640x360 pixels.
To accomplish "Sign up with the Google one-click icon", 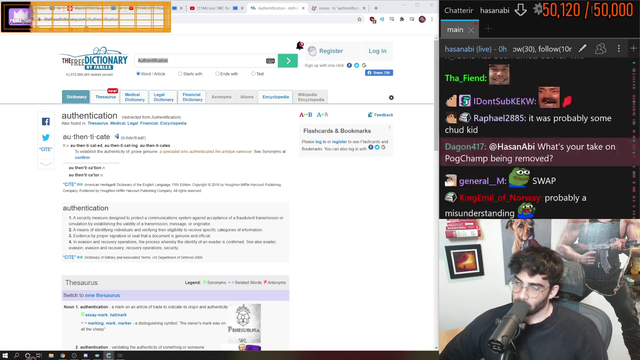I will [x=364, y=65].
